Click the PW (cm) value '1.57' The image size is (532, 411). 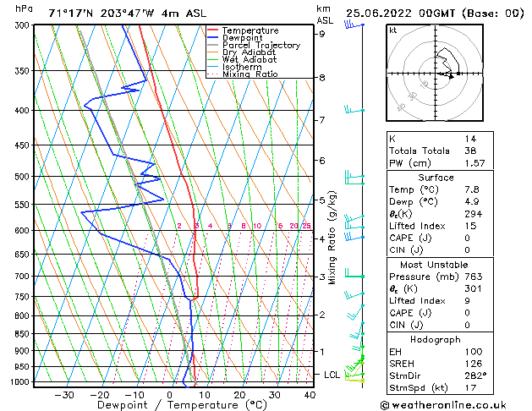pos(474,163)
